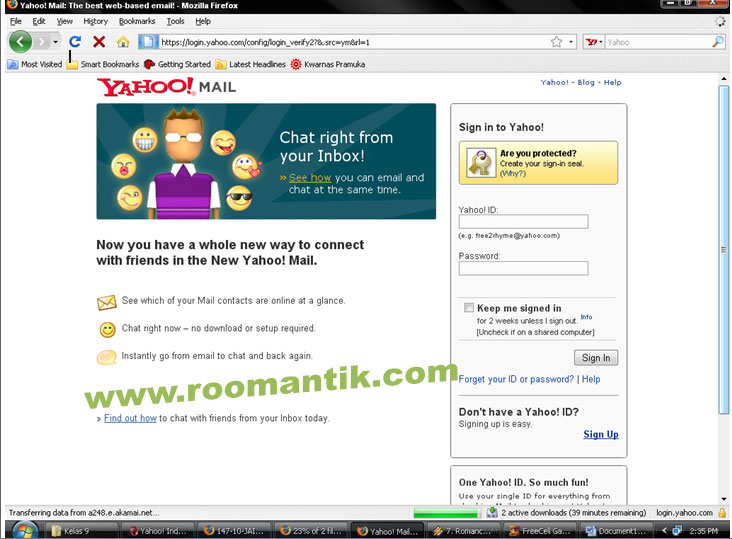Reload the page with the Refresh icon
Image resolution: width=732 pixels, height=539 pixels.
click(75, 42)
